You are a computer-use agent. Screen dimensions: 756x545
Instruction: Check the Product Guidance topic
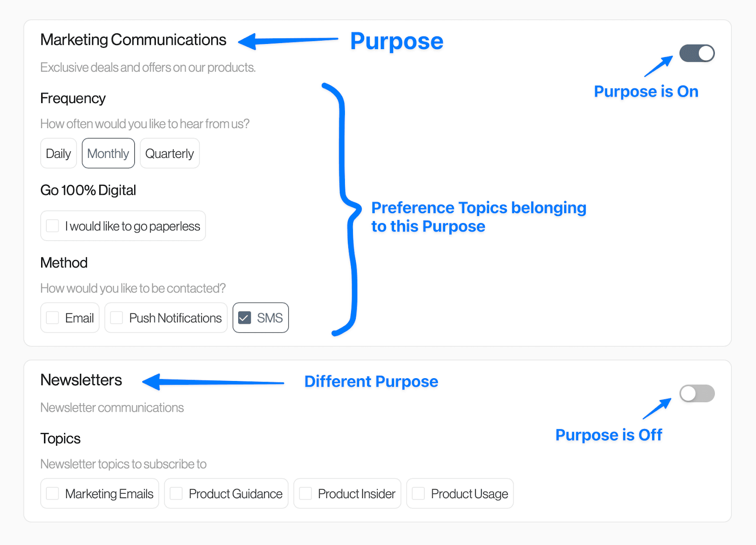point(176,493)
